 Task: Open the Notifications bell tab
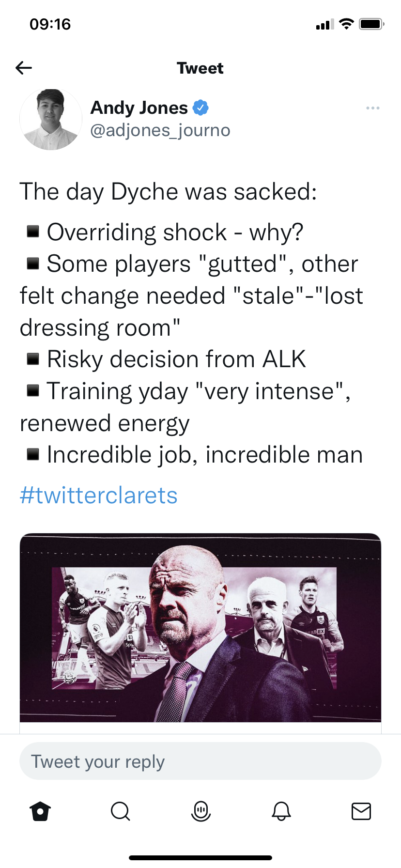(x=281, y=811)
